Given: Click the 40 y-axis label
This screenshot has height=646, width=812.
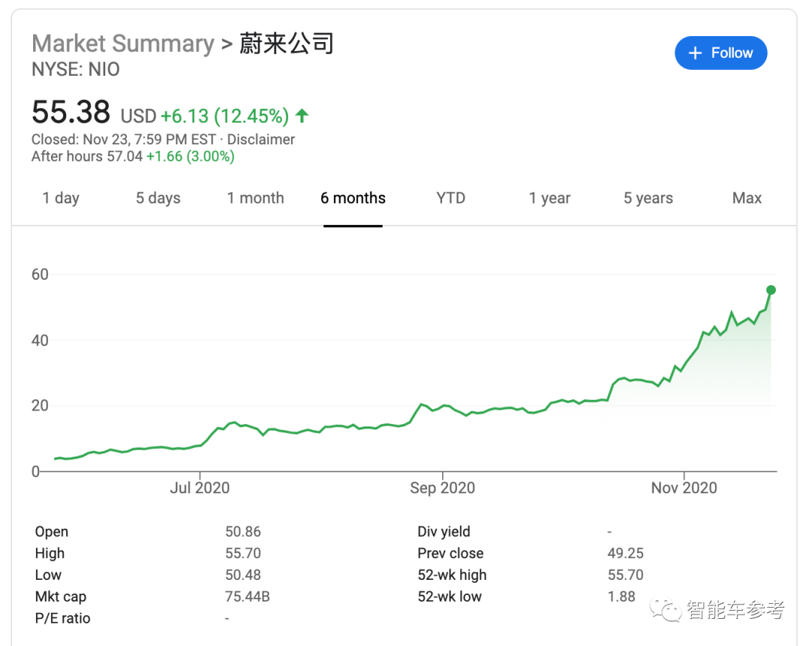Looking at the screenshot, I should (x=40, y=341).
